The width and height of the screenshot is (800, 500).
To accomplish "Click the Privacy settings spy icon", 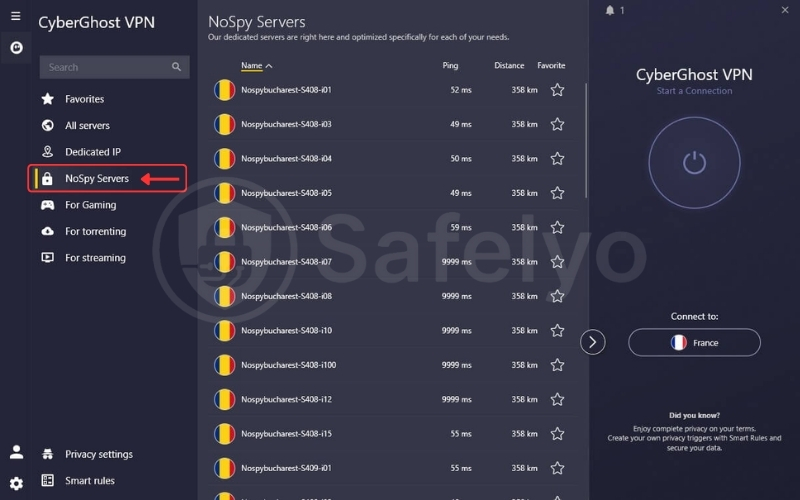I will point(47,454).
